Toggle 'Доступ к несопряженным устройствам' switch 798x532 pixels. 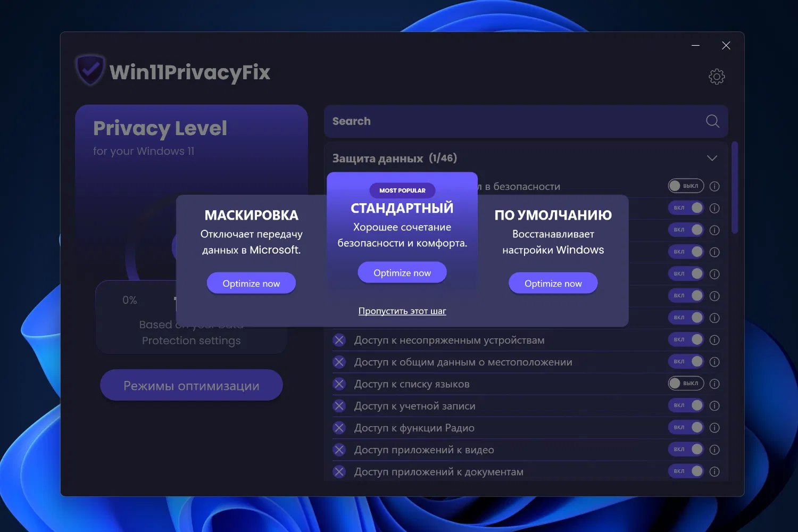pos(686,339)
